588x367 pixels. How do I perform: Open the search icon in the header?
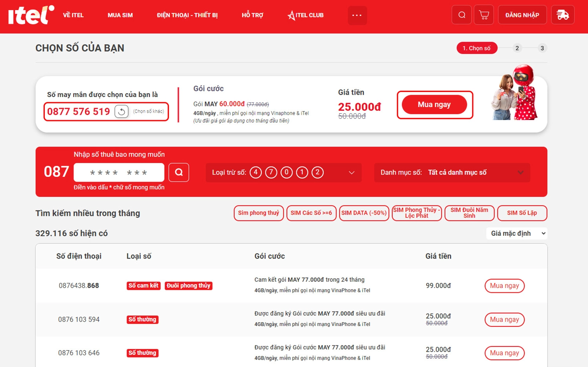462,15
